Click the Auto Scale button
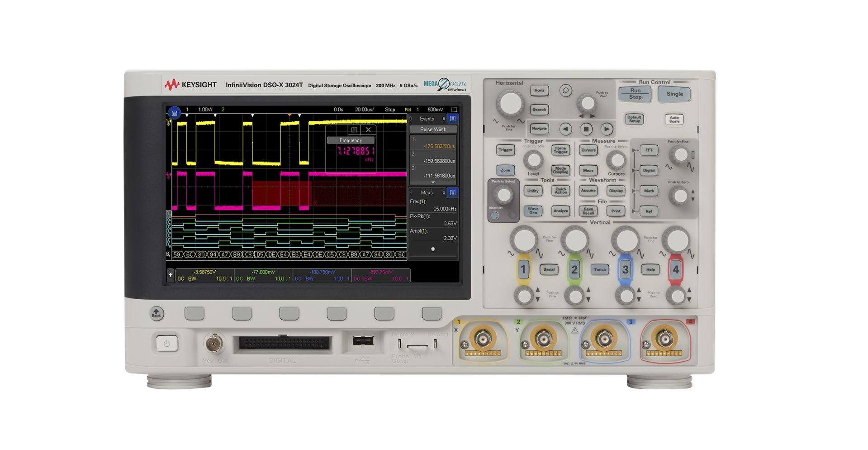This screenshot has width=868, height=450. pos(674,119)
